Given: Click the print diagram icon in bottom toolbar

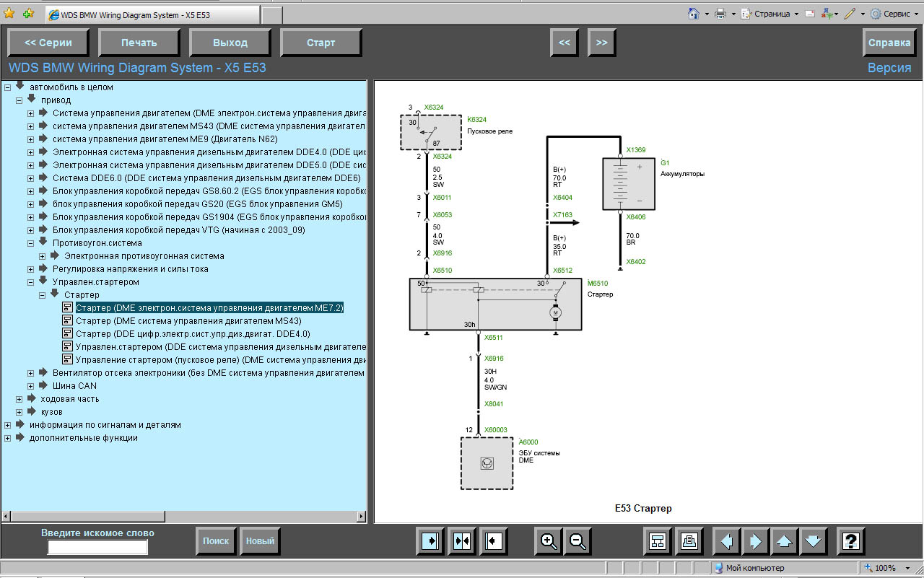Looking at the screenshot, I should (689, 540).
